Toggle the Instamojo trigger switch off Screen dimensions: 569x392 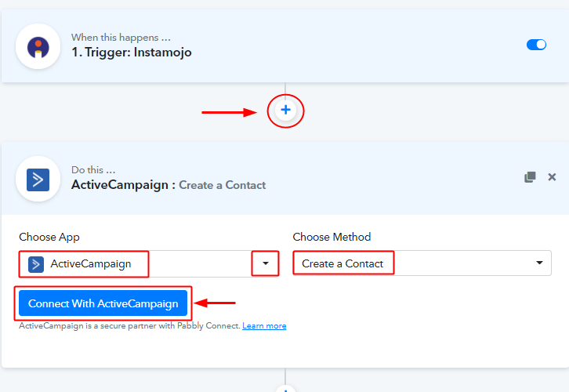[536, 45]
